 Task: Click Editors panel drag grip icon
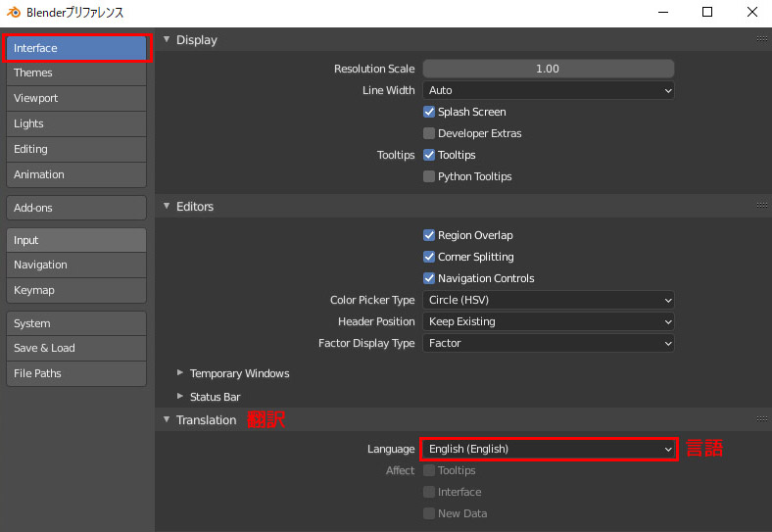[761, 206]
